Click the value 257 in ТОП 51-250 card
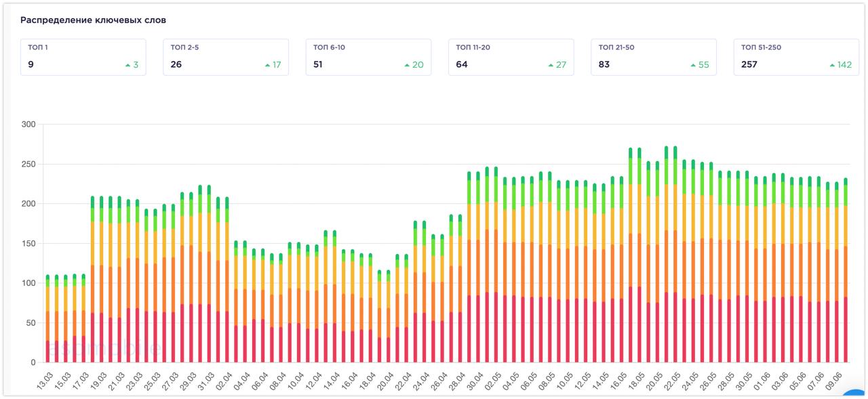868x399 pixels. 749,65
